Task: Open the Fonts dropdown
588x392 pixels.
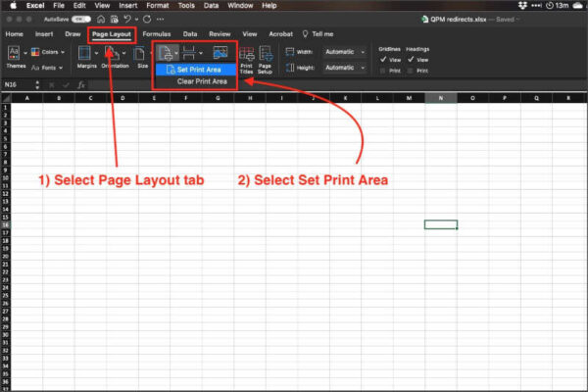Action: point(47,68)
